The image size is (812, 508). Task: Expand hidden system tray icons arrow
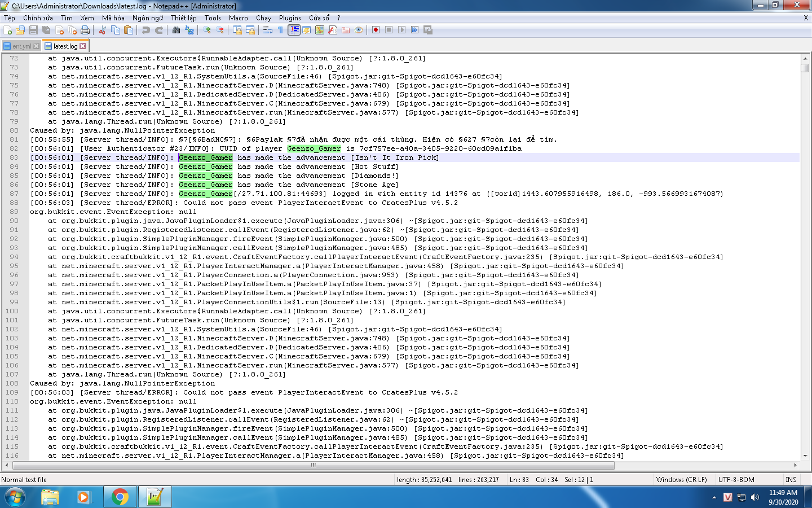[714, 497]
